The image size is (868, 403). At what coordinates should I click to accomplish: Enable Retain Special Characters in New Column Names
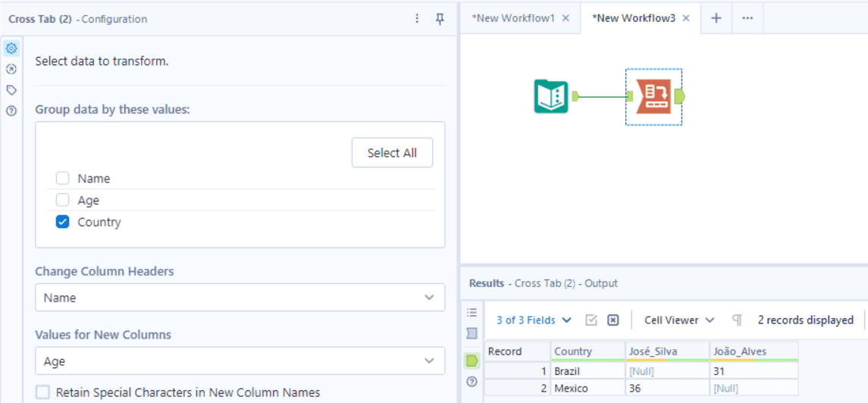click(43, 392)
